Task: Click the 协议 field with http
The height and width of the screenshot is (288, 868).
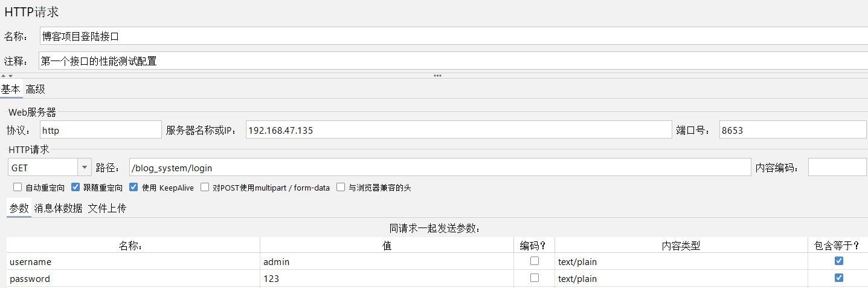Action: [x=100, y=129]
